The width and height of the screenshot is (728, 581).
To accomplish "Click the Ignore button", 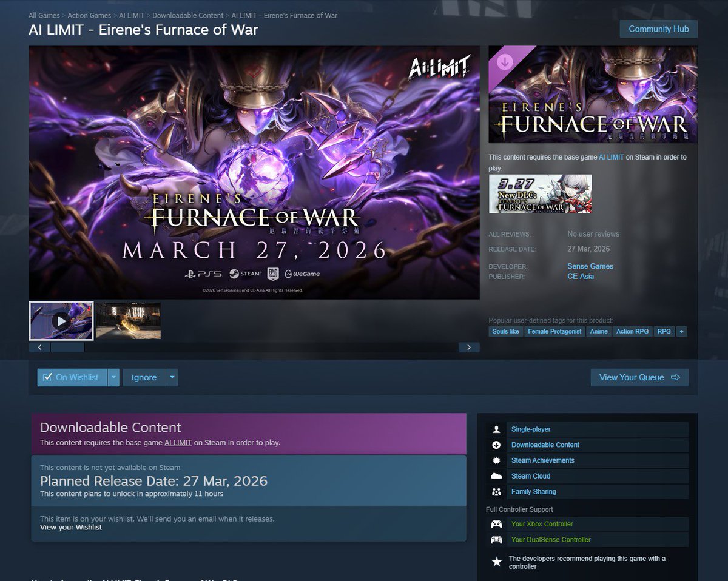I will [144, 377].
